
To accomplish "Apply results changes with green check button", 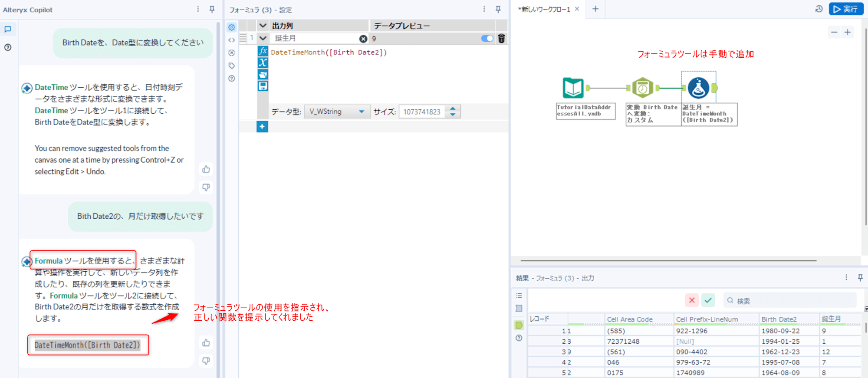I will 708,300.
